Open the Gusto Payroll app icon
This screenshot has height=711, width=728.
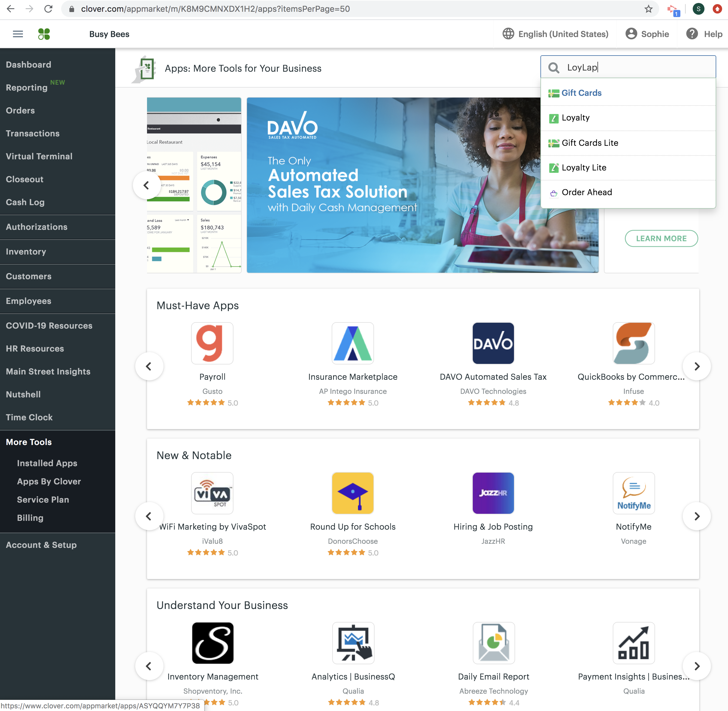click(212, 343)
